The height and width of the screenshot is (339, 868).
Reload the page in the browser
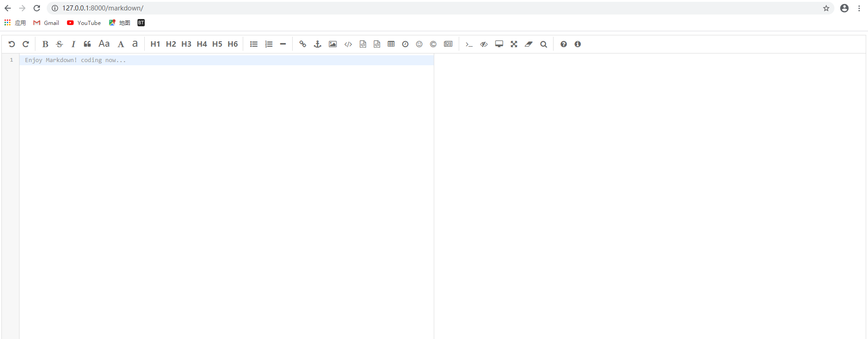[x=37, y=8]
